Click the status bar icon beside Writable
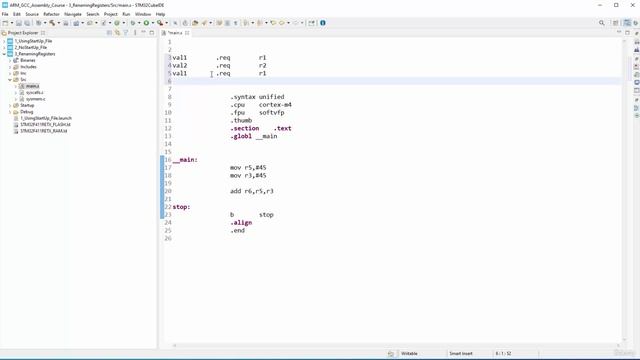This screenshot has width=640, height=360. [391, 353]
